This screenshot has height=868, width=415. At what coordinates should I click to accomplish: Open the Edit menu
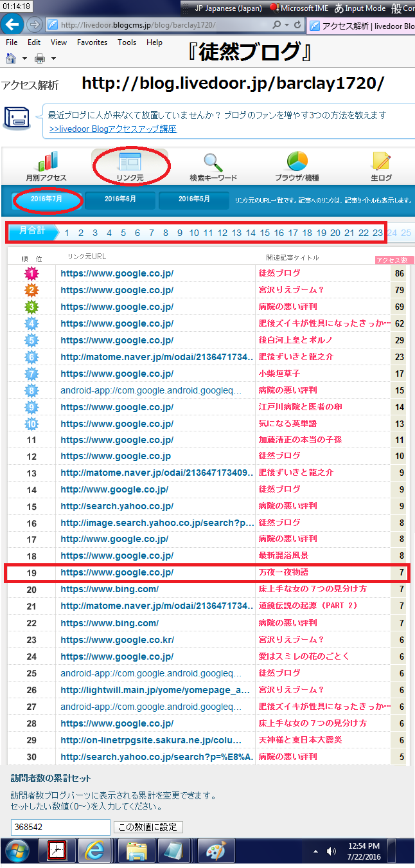34,42
